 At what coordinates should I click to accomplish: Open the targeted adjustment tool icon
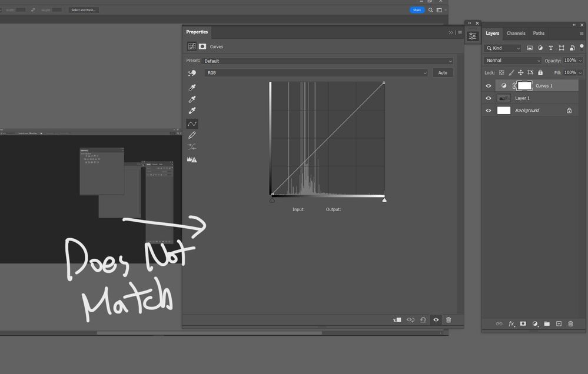point(191,74)
